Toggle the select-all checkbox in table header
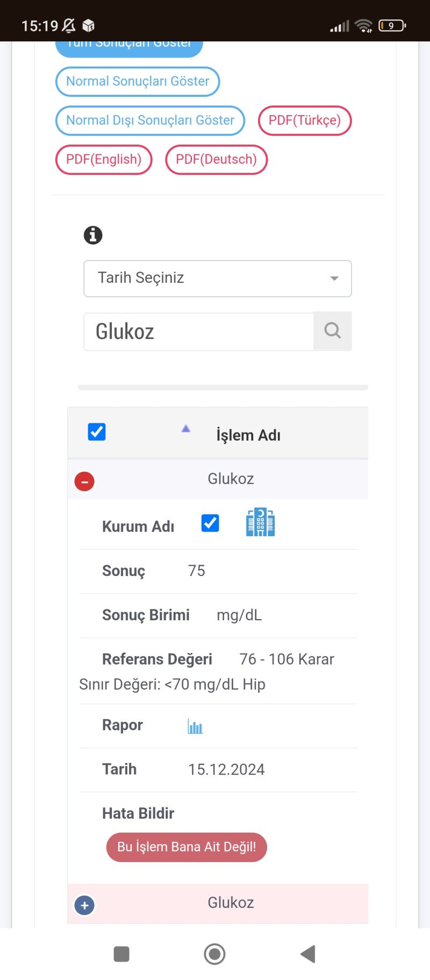The width and height of the screenshot is (430, 980). [97, 432]
